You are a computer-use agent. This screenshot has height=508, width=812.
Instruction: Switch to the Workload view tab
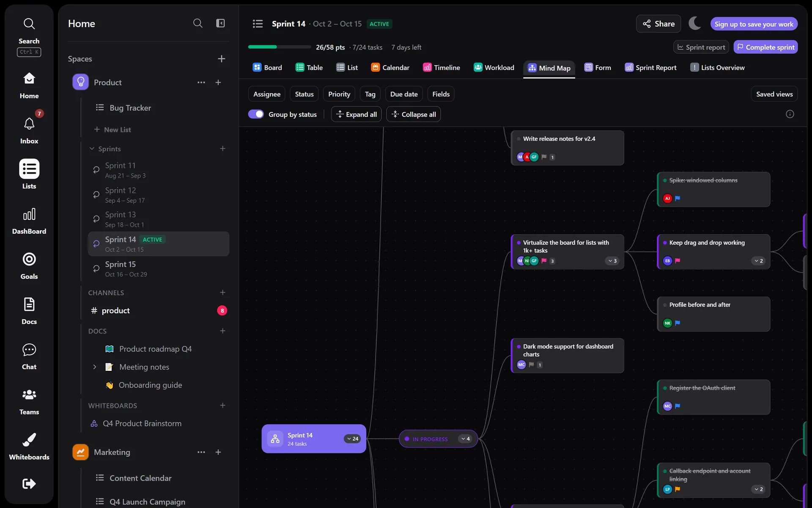[x=494, y=68]
